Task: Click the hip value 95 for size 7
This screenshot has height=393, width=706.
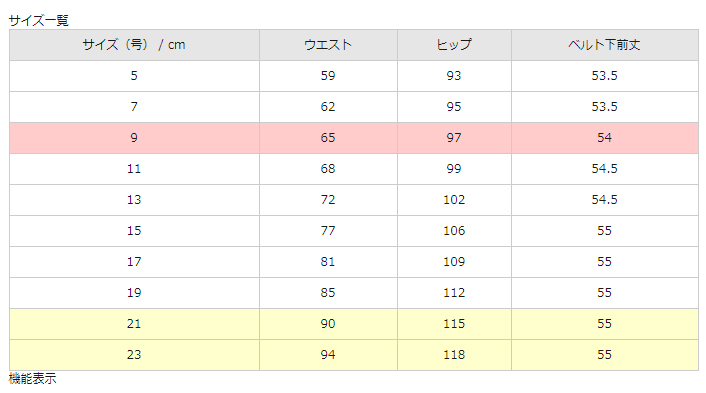Action: [454, 107]
